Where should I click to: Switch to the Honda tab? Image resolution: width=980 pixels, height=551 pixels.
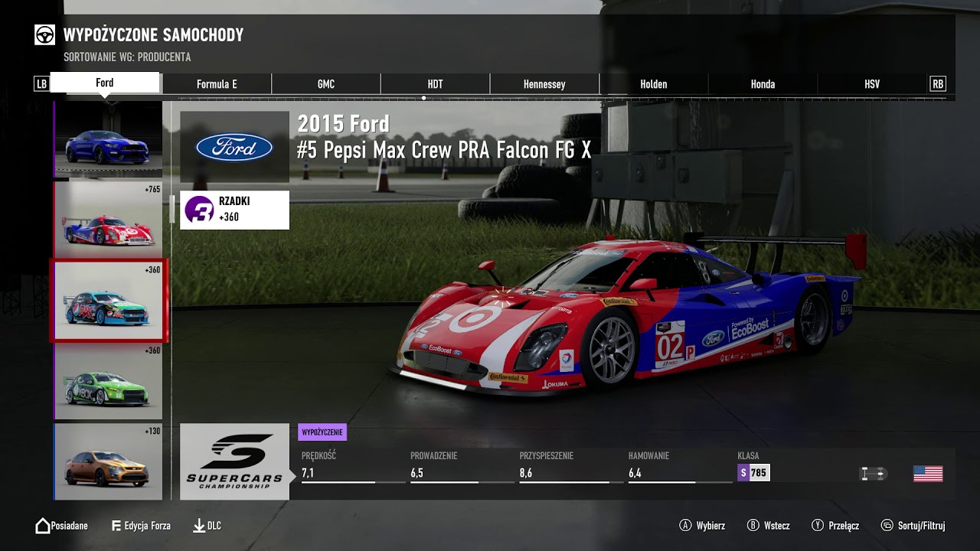763,84
